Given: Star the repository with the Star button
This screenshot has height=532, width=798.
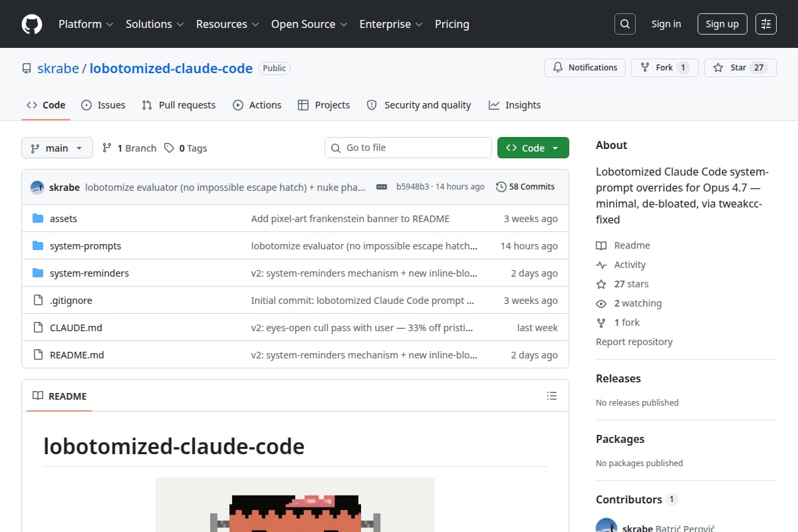Looking at the screenshot, I should (740, 68).
